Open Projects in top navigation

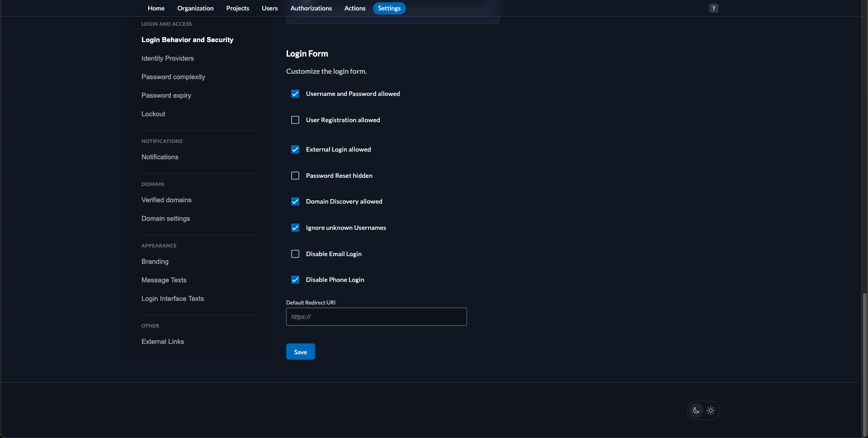[238, 8]
